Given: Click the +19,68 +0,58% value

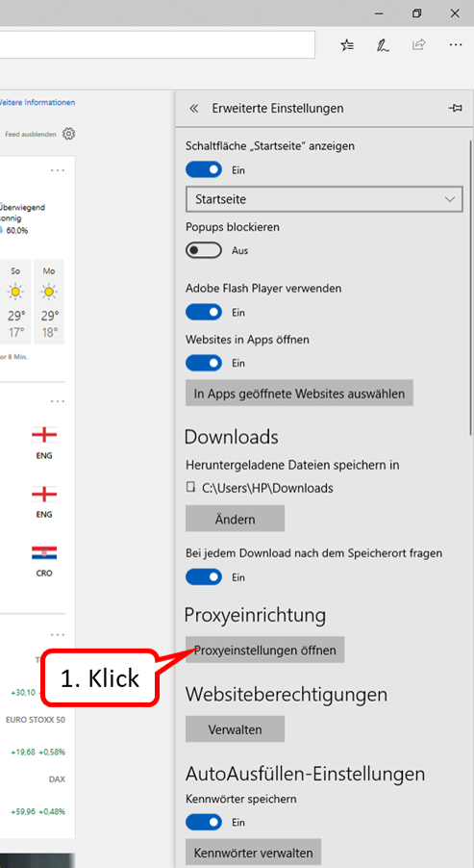Looking at the screenshot, I should pyautogui.click(x=37, y=752).
